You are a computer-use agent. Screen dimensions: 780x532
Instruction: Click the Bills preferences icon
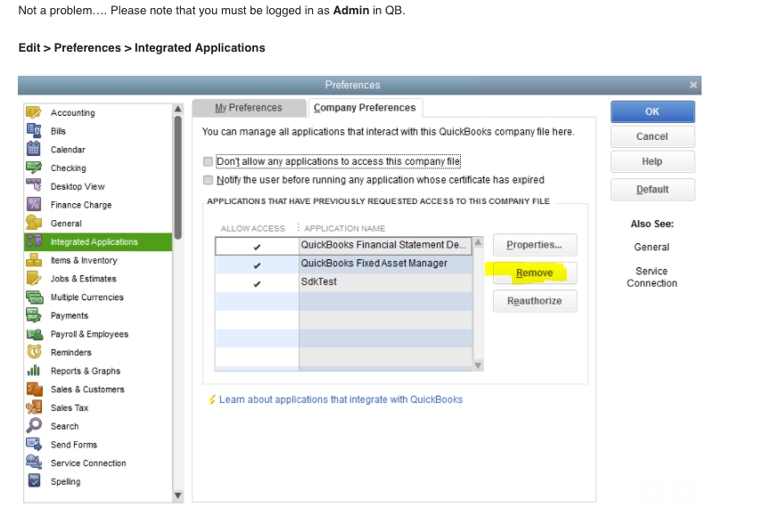tap(34, 131)
